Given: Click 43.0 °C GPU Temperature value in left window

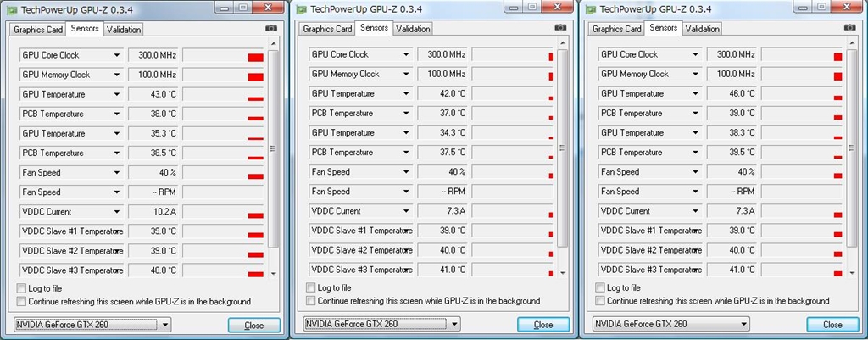Looking at the screenshot, I should pos(153,94).
